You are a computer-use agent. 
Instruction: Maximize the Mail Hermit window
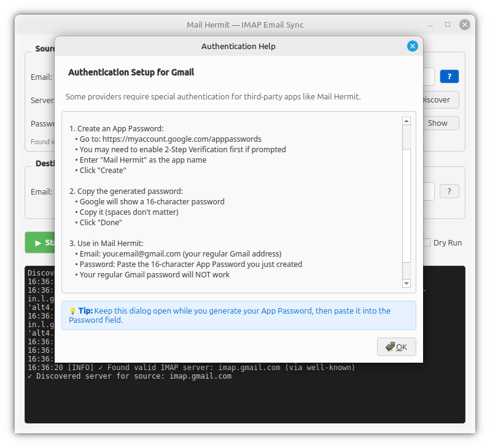point(448,25)
